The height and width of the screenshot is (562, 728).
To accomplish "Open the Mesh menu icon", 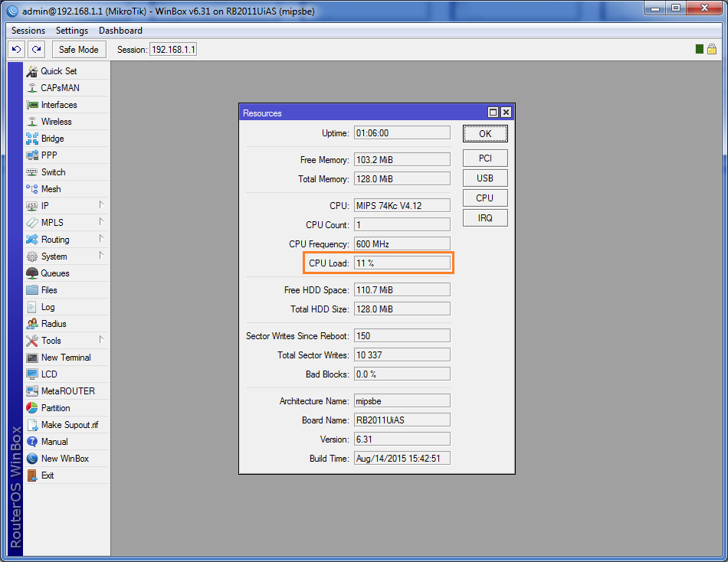I will (32, 189).
